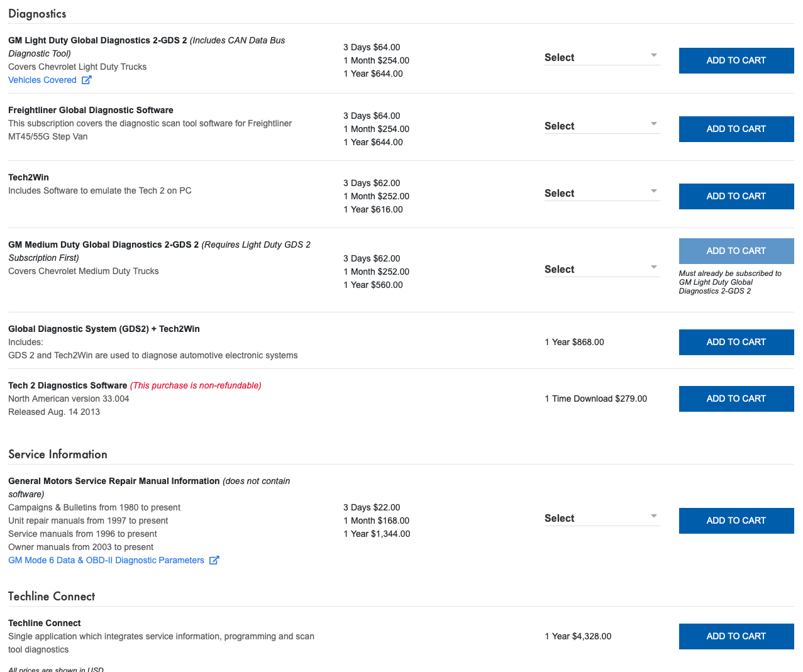Image resolution: width=803 pixels, height=672 pixels.
Task: Add Tech2Win to cart
Action: tap(736, 196)
